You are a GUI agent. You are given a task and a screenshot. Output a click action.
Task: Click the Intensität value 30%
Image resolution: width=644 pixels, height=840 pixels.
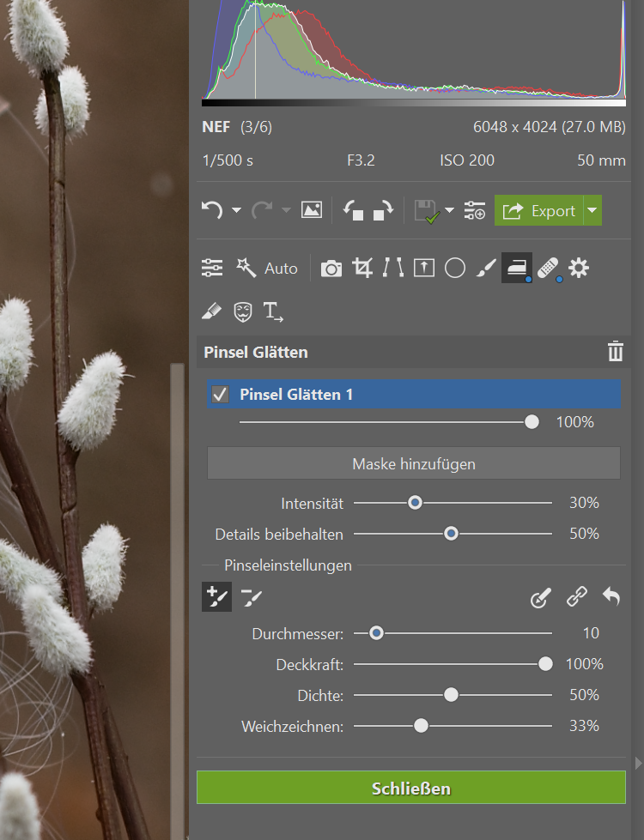[584, 503]
